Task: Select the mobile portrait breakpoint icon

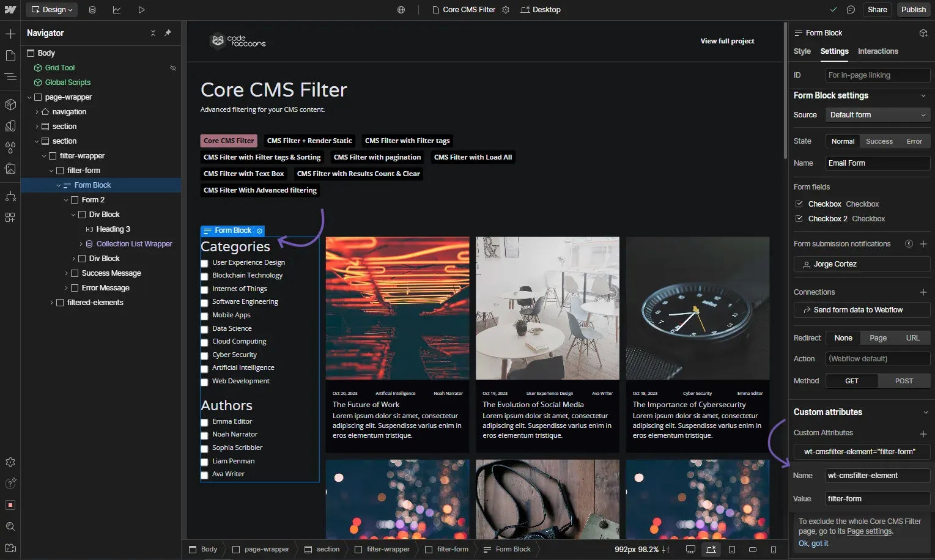Action: tap(774, 550)
